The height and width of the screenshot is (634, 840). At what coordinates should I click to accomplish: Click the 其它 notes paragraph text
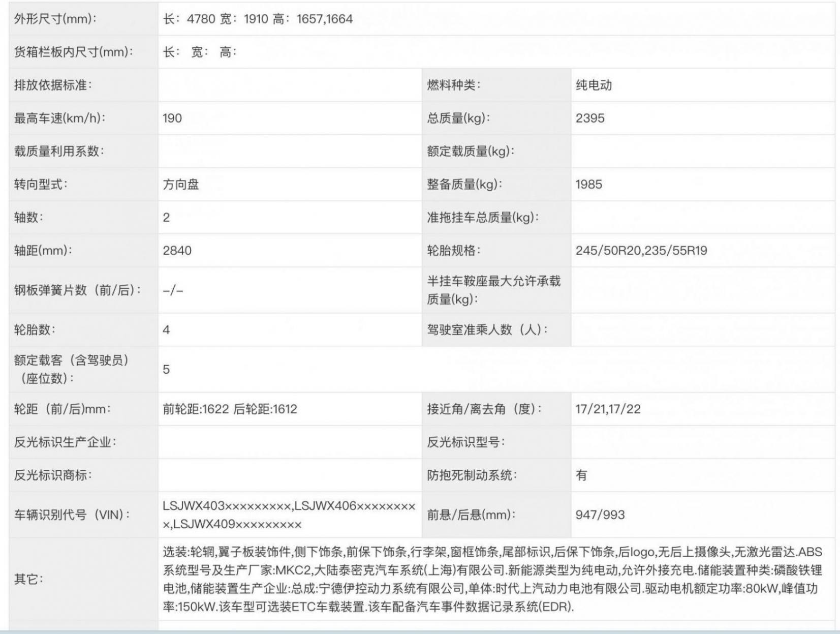(x=492, y=579)
